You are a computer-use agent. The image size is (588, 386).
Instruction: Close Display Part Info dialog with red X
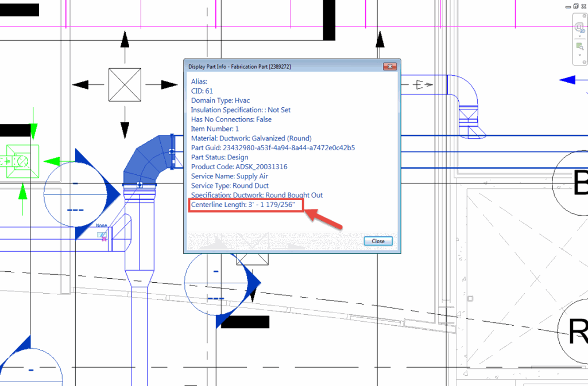(390, 67)
